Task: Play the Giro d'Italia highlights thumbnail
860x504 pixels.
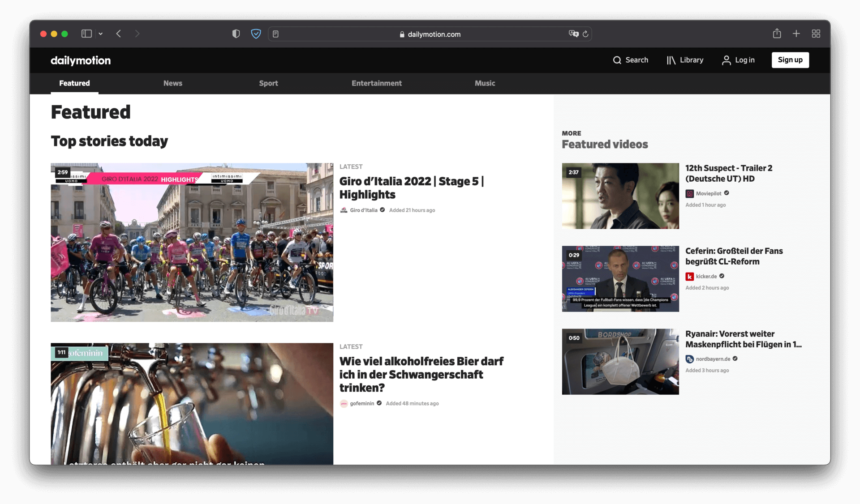Action: (192, 242)
